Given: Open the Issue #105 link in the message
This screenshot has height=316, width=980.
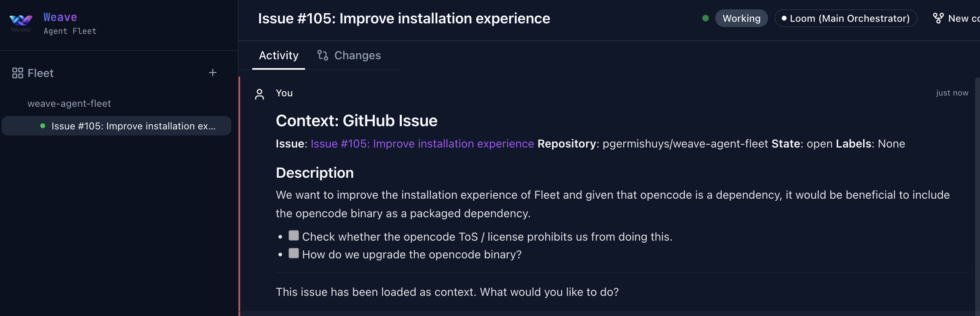Looking at the screenshot, I should pos(422,143).
